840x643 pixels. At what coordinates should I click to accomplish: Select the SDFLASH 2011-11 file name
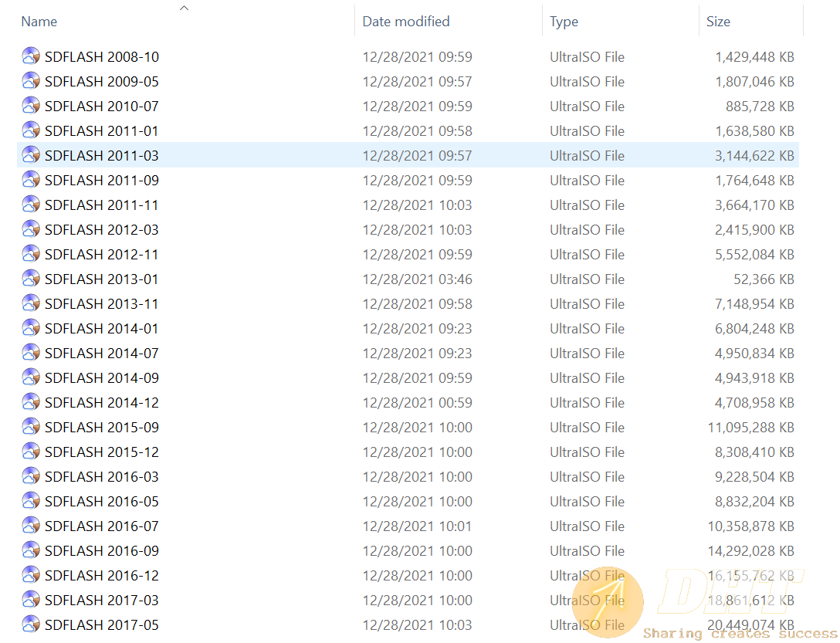[101, 205]
